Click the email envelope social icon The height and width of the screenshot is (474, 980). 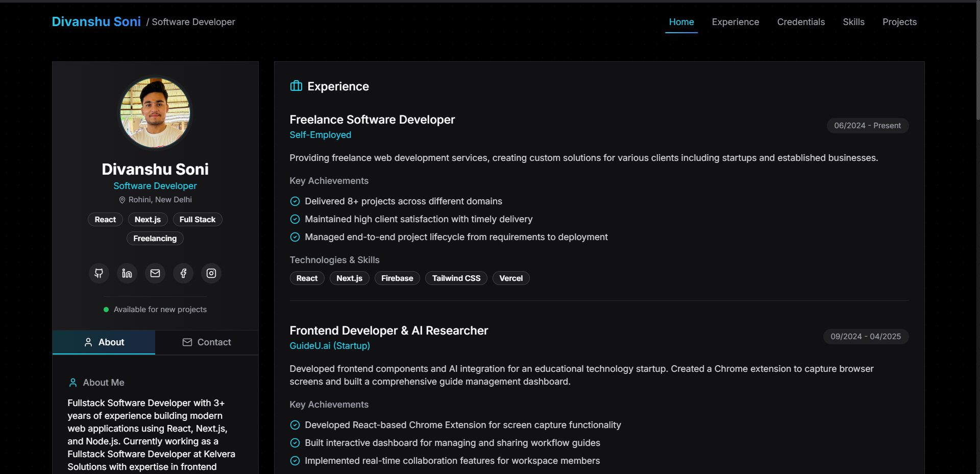155,273
